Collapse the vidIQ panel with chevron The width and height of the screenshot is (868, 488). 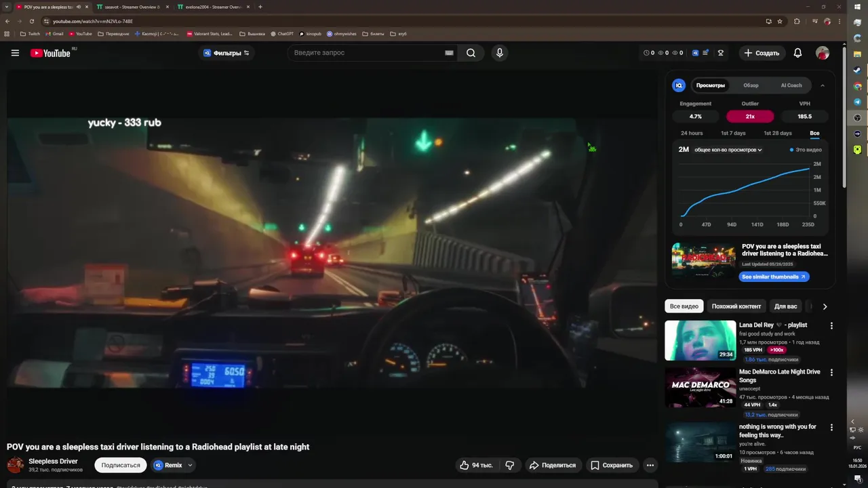click(823, 85)
